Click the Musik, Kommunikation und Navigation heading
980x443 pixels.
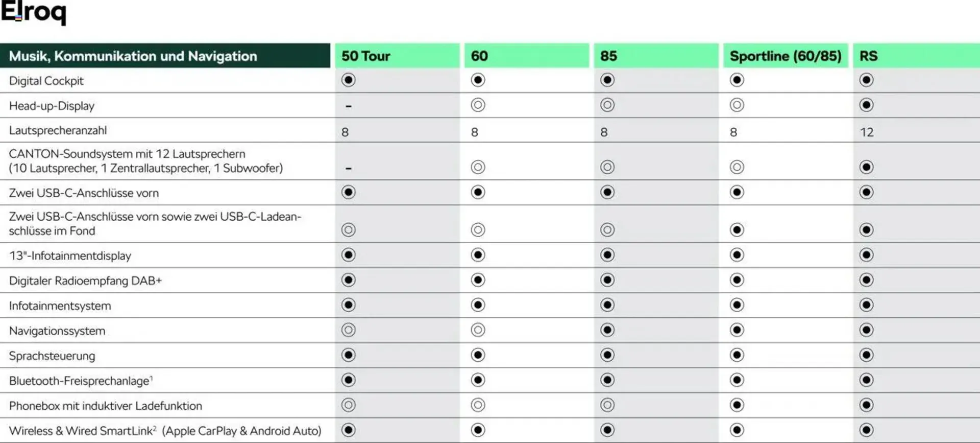pyautogui.click(x=133, y=56)
